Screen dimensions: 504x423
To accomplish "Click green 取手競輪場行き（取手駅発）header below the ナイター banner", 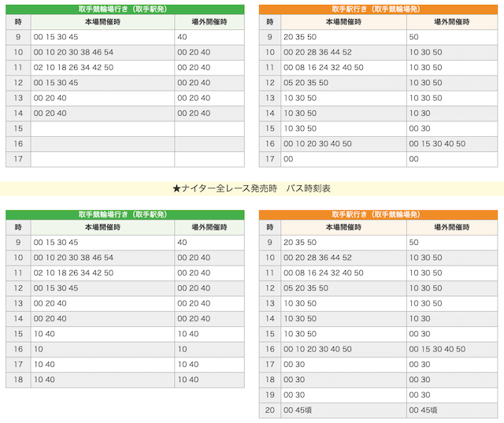I will point(125,215).
